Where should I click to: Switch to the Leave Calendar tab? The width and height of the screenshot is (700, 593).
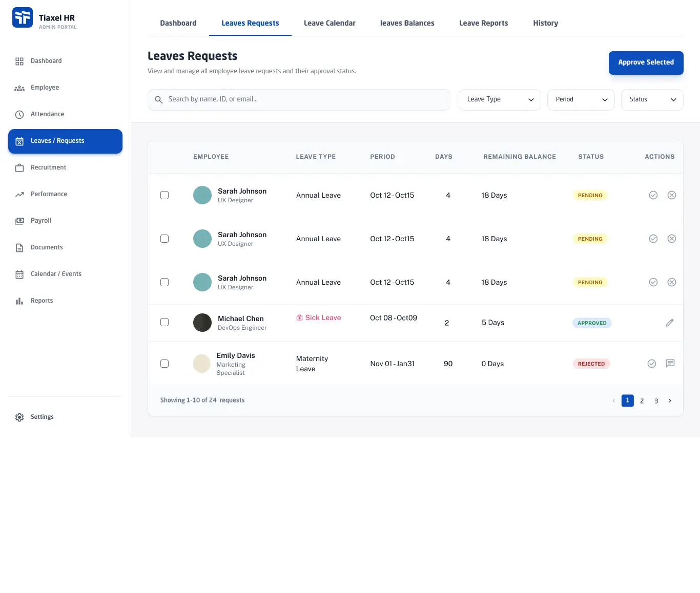coord(330,23)
